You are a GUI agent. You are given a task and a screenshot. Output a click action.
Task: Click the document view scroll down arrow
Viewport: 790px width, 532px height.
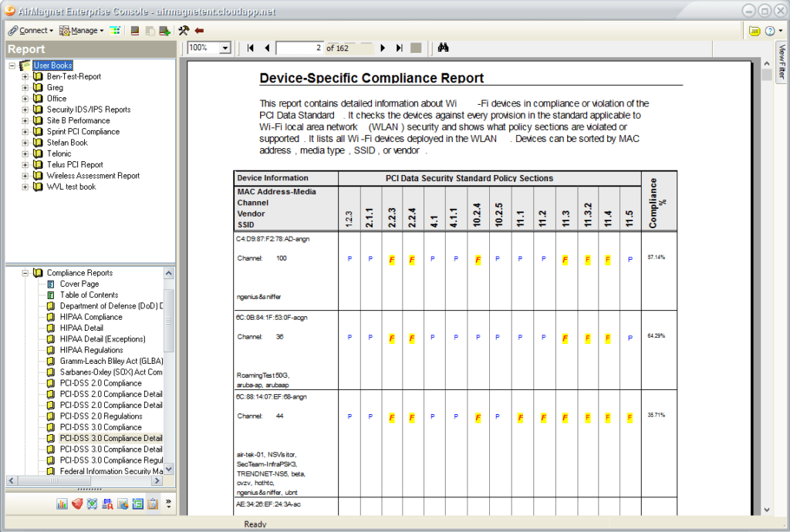(767, 510)
